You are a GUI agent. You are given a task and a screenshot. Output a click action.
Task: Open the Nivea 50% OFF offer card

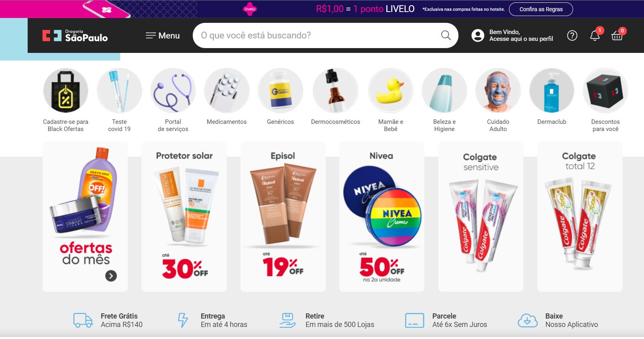tap(382, 216)
